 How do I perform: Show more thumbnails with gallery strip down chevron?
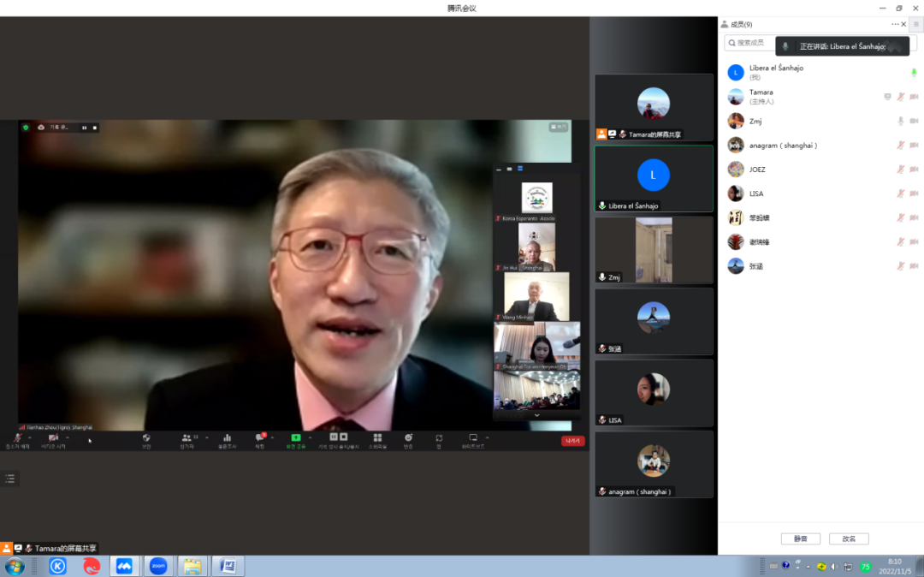[536, 415]
